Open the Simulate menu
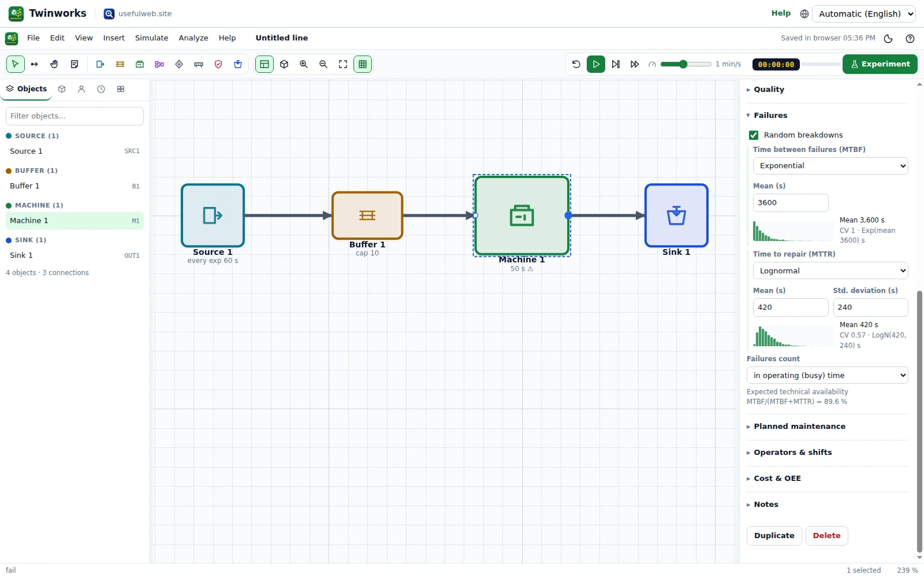The width and height of the screenshot is (924, 578). pos(152,38)
